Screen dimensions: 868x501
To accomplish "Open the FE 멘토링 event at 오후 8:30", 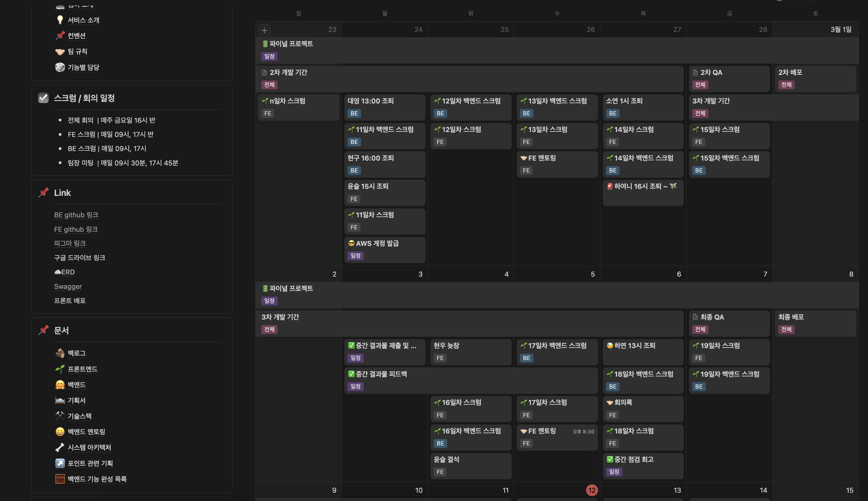I will (542, 431).
